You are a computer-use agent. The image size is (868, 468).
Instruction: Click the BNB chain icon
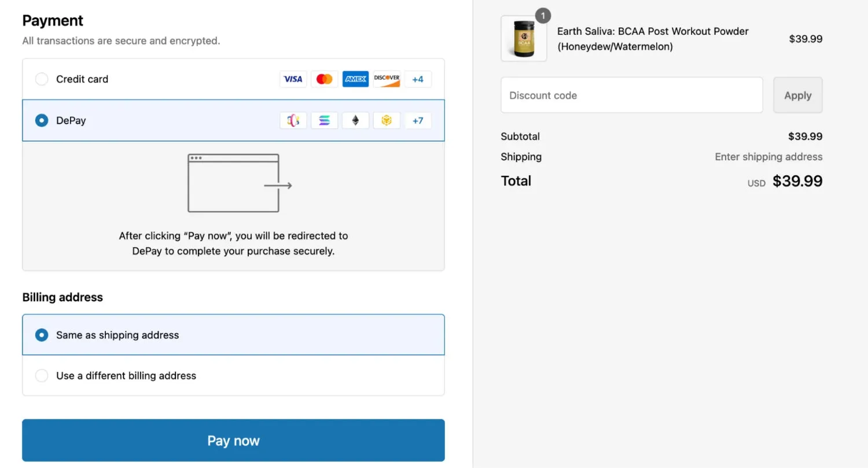[387, 120]
